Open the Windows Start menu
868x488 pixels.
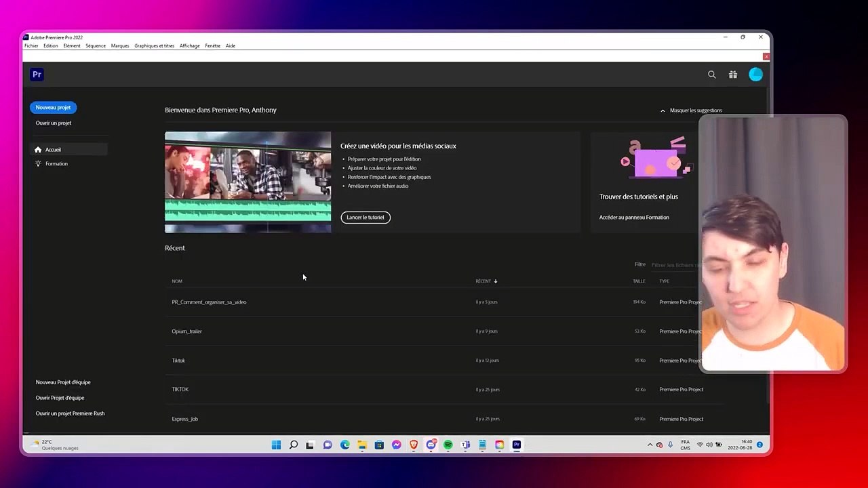click(276, 445)
